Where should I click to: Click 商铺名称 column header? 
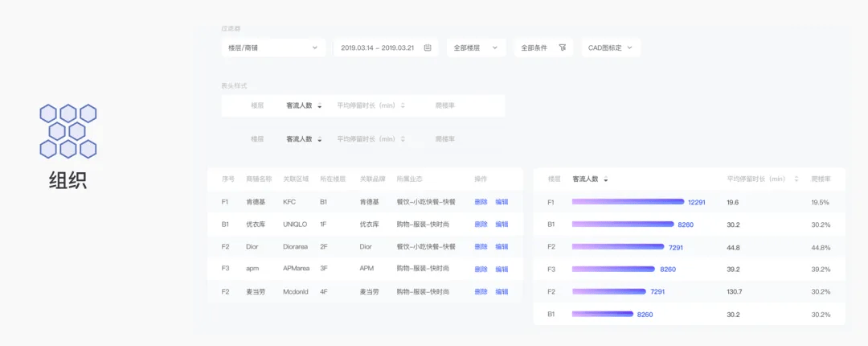click(259, 179)
